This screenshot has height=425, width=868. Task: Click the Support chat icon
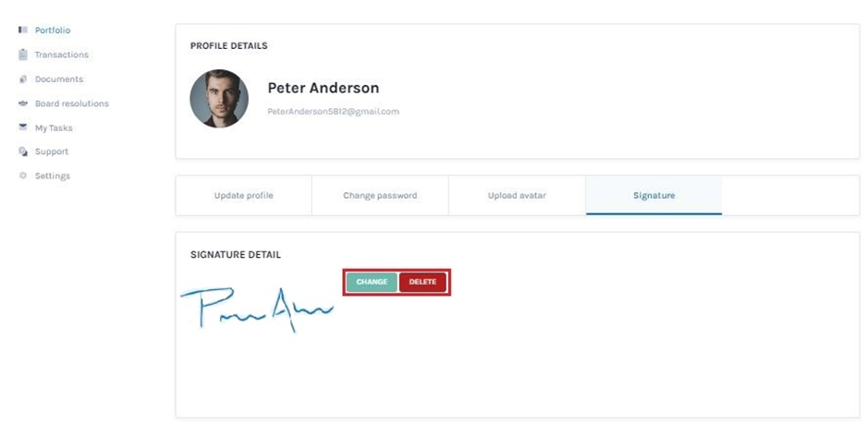pos(23,152)
